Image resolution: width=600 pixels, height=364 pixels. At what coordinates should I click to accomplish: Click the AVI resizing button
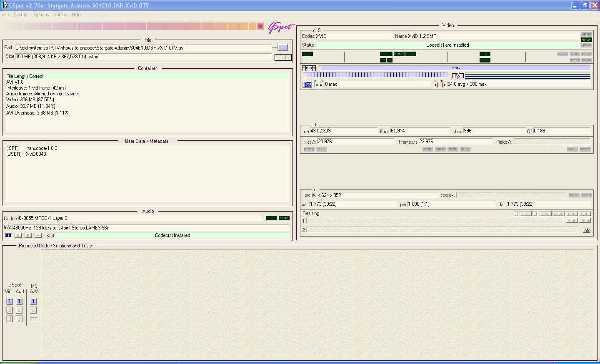point(525,214)
